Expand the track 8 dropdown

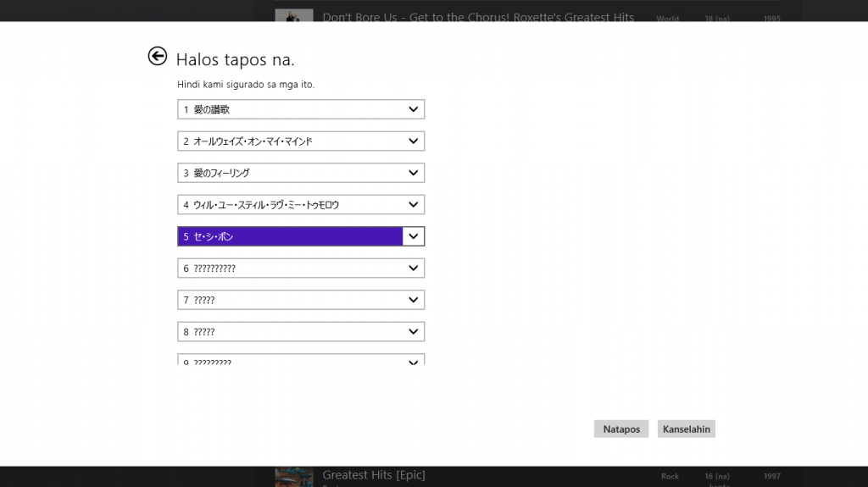tap(301, 331)
